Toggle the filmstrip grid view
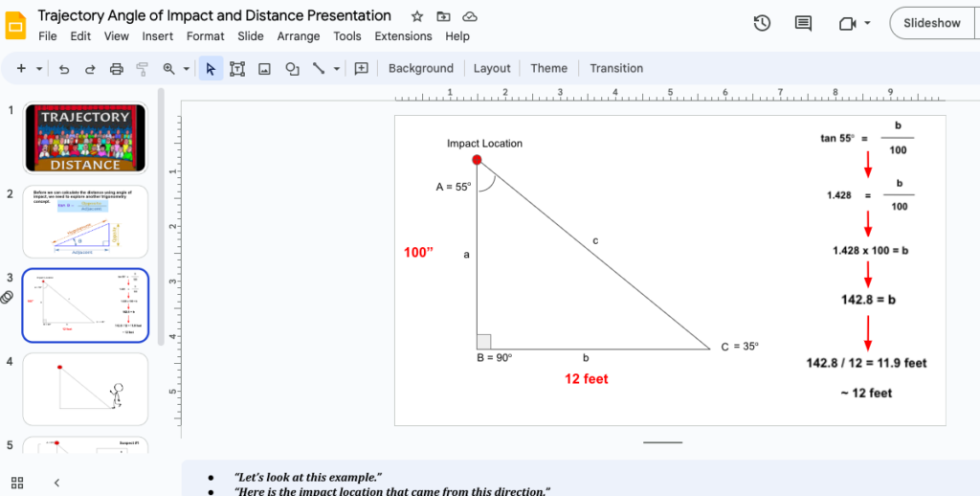The image size is (980, 496). 17,483
